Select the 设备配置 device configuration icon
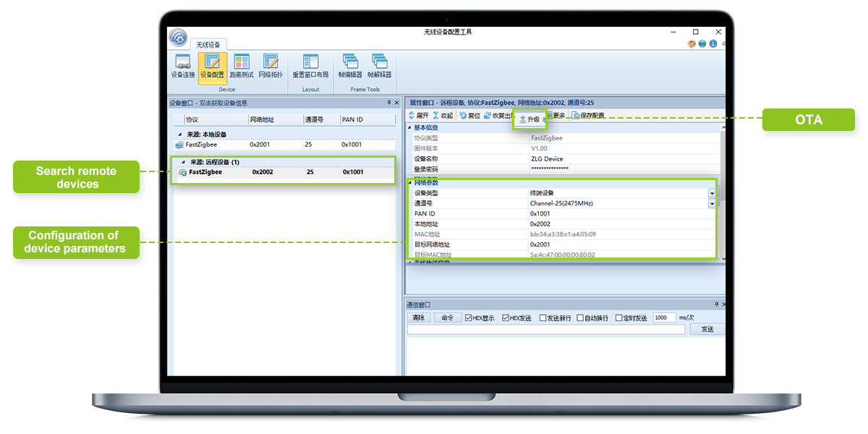The image size is (868, 434). click(x=212, y=66)
